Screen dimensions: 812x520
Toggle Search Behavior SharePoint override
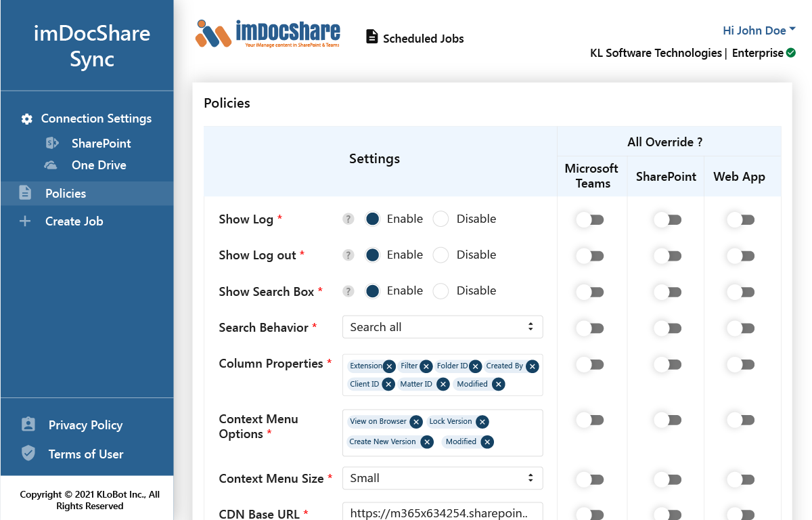tap(667, 328)
